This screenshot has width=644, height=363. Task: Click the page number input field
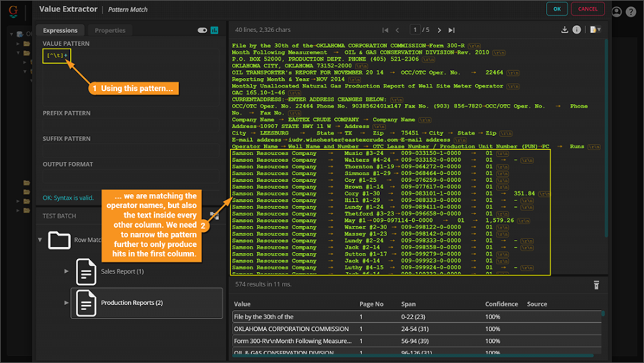tap(415, 30)
